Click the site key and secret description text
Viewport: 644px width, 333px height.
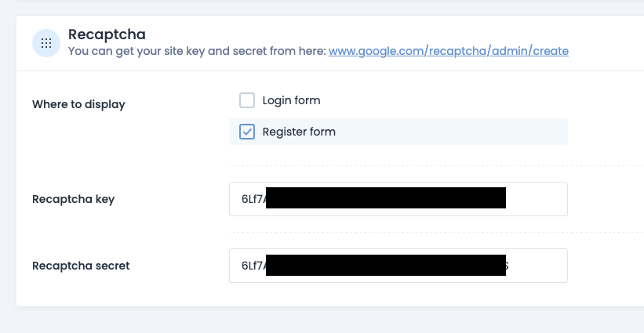(197, 51)
